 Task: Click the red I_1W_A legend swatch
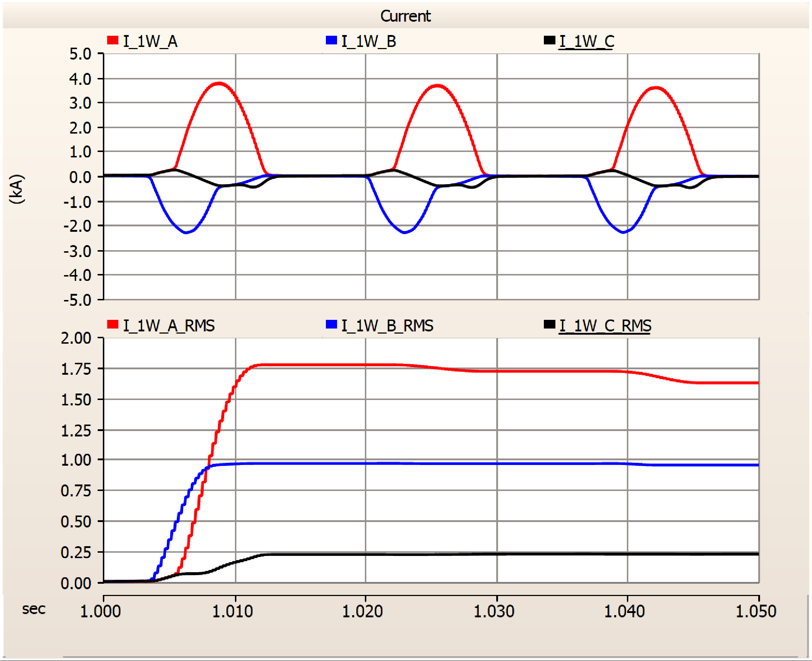113,40
